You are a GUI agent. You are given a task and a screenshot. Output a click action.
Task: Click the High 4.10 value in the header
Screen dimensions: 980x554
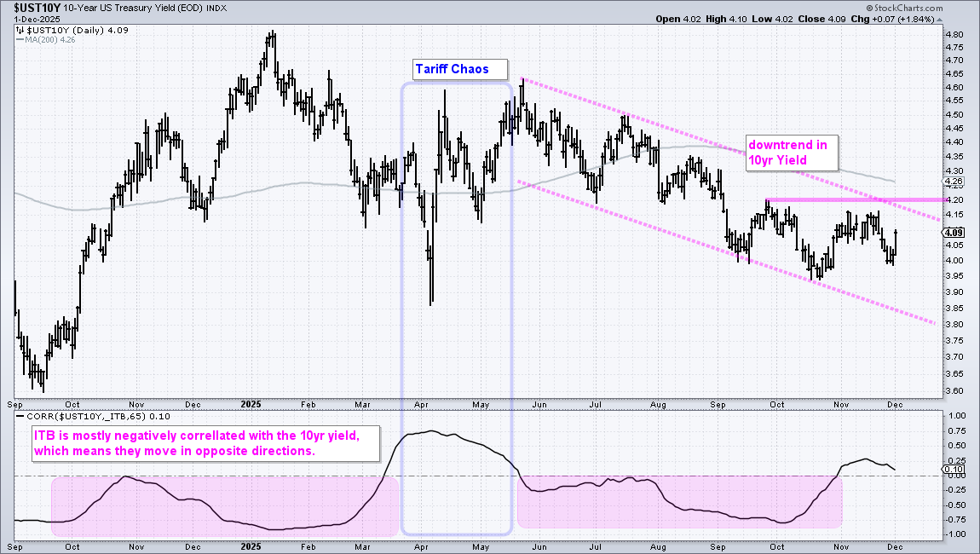pos(726,19)
